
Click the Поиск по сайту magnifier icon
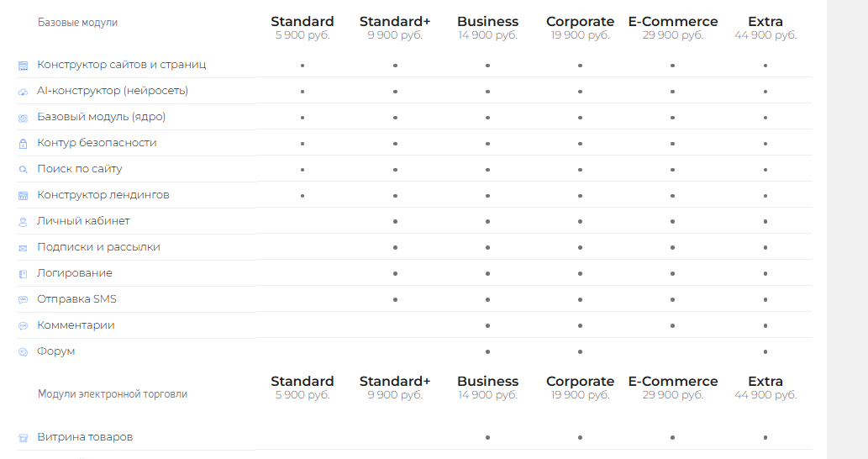pyautogui.click(x=24, y=170)
